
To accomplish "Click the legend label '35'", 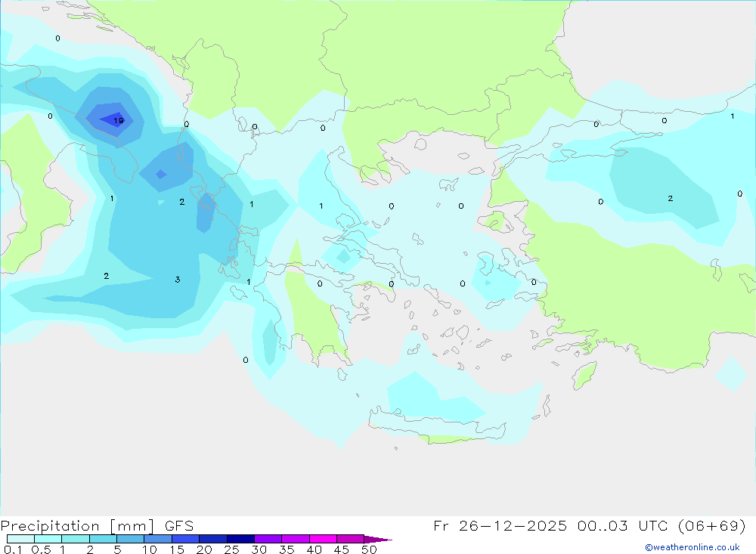I will tap(287, 549).
